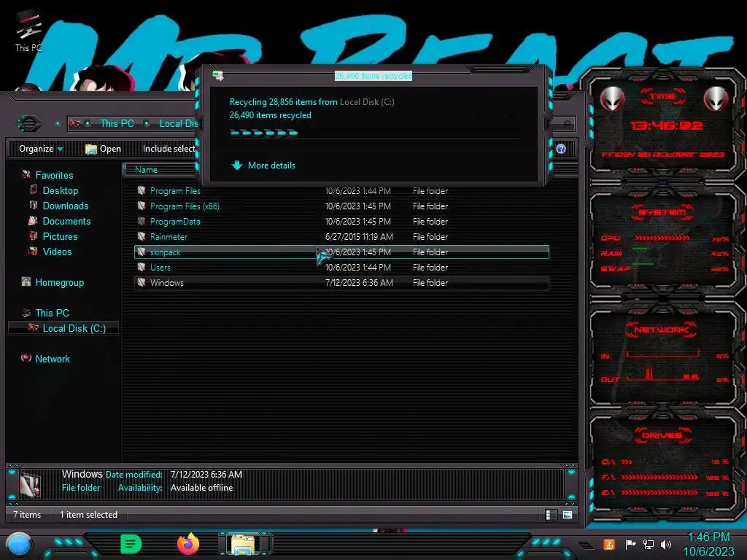Click This PC in the address breadcrumb

click(x=117, y=123)
